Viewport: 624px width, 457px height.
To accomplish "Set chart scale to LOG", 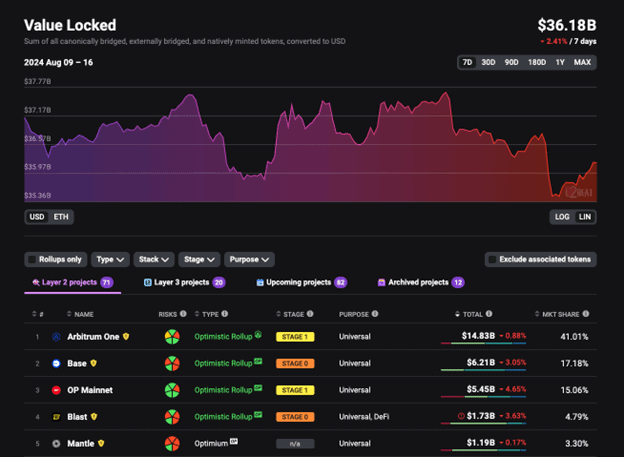I will click(x=562, y=217).
